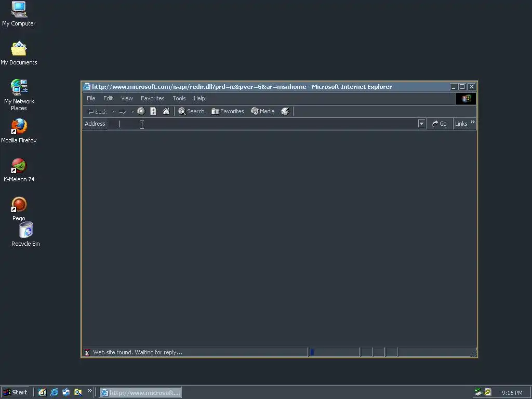532x399 pixels.
Task: Open the Media pane from the toolbar
Action: pyautogui.click(x=262, y=111)
